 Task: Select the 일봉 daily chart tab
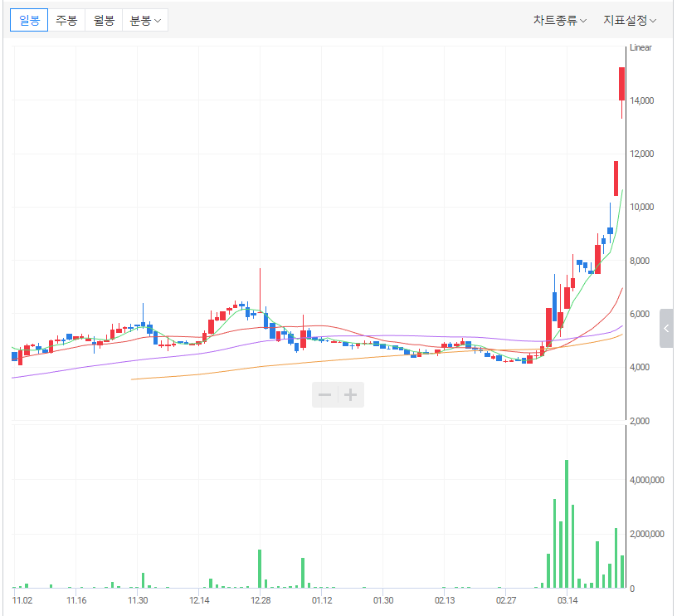click(29, 20)
